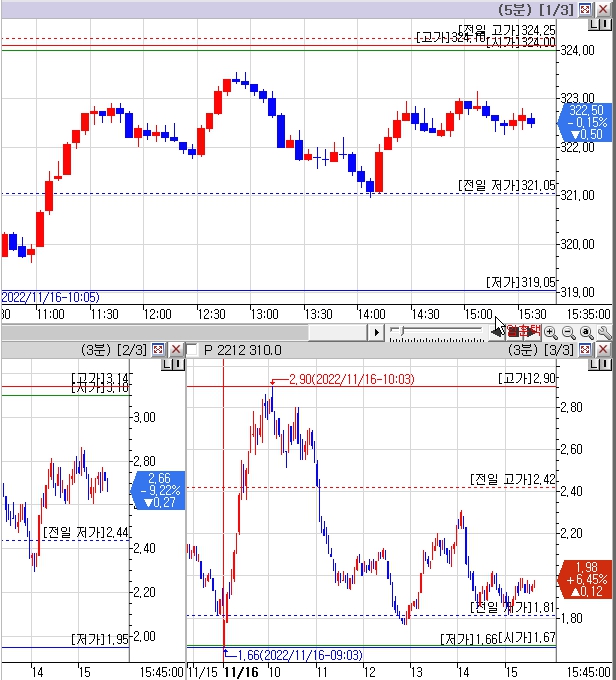
Task: Tick the checkbox beside P 2212 310.0
Action: pos(192,350)
